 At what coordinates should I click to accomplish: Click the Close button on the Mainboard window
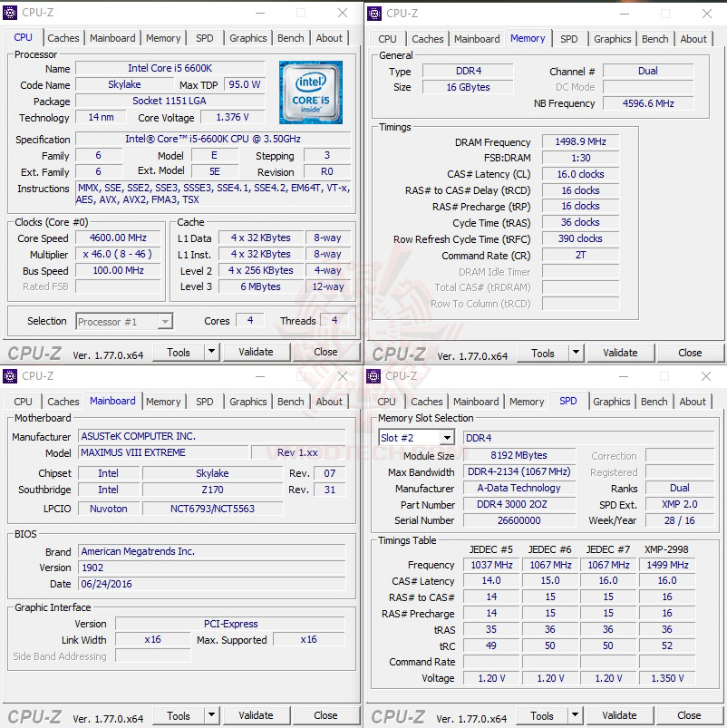point(325,715)
